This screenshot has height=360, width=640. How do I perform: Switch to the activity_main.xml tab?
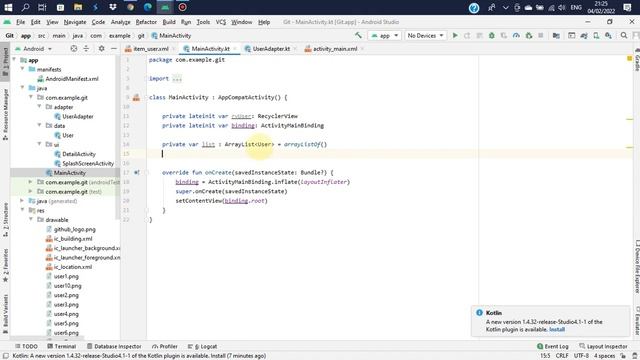click(335, 49)
